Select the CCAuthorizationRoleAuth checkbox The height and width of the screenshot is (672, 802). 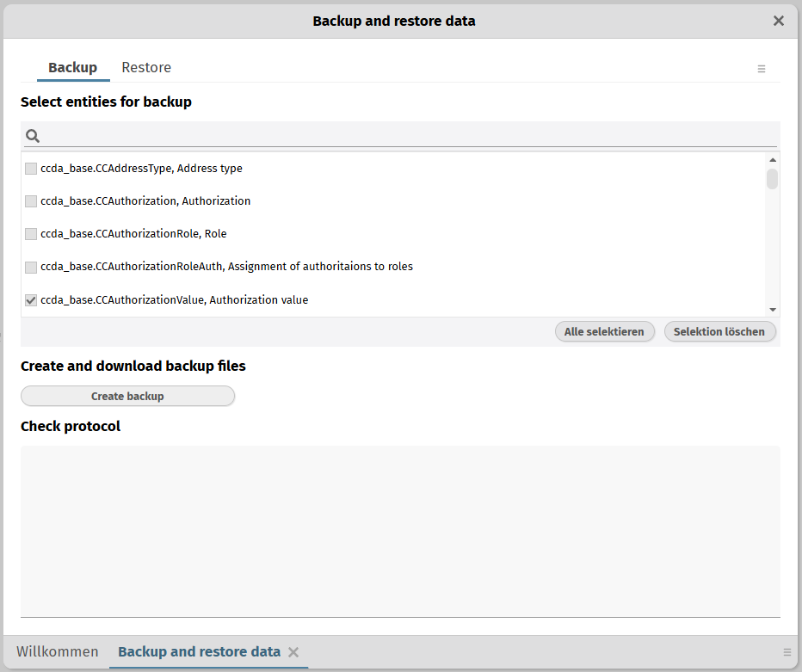click(x=31, y=267)
